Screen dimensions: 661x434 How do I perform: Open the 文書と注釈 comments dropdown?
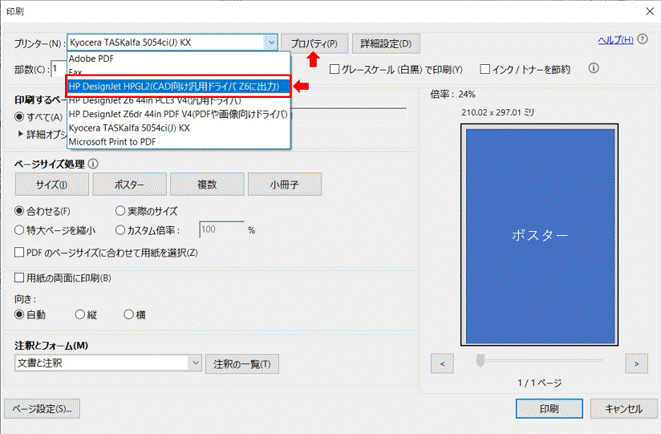[195, 363]
